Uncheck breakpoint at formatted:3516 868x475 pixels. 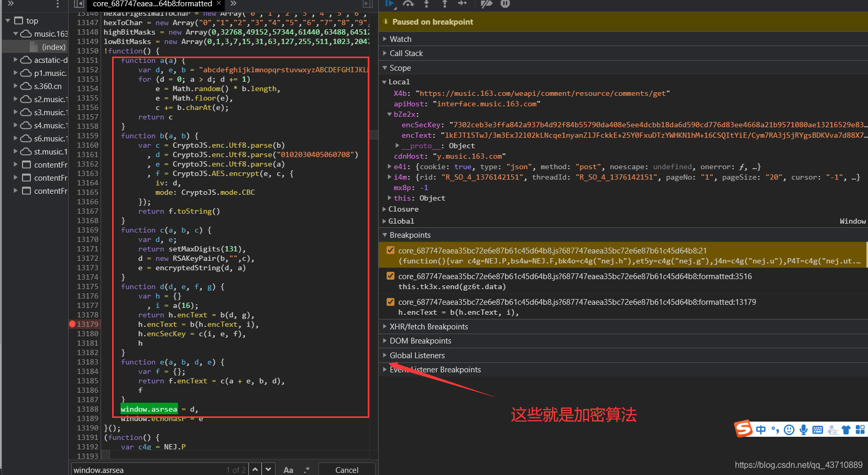coord(390,276)
